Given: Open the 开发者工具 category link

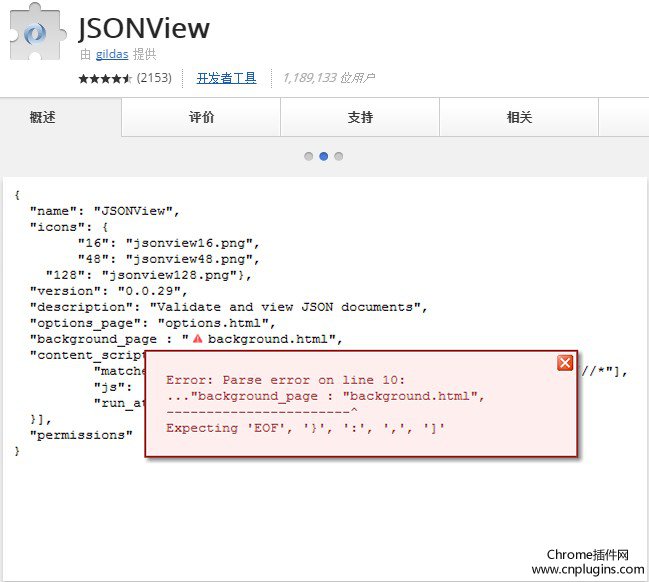Looking at the screenshot, I should 226,78.
